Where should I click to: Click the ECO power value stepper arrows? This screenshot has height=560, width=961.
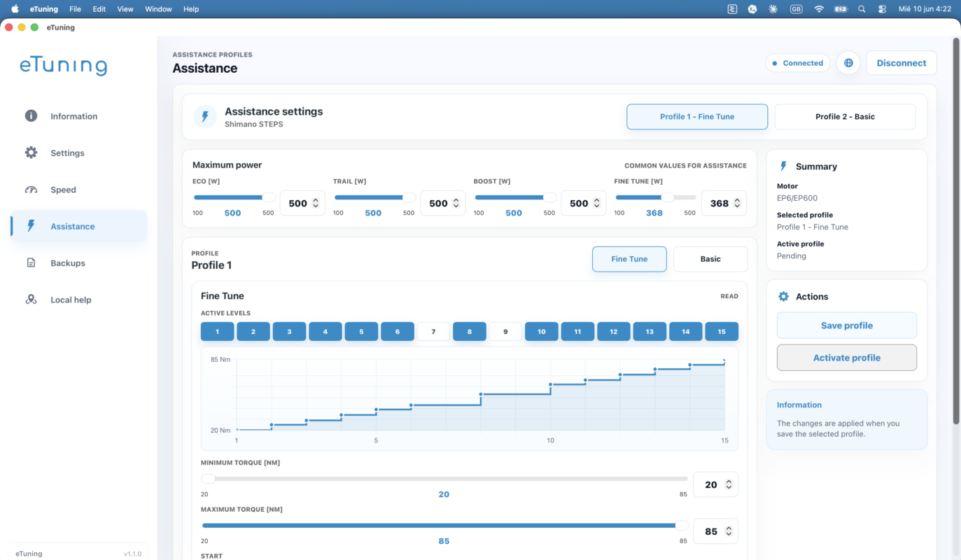316,203
